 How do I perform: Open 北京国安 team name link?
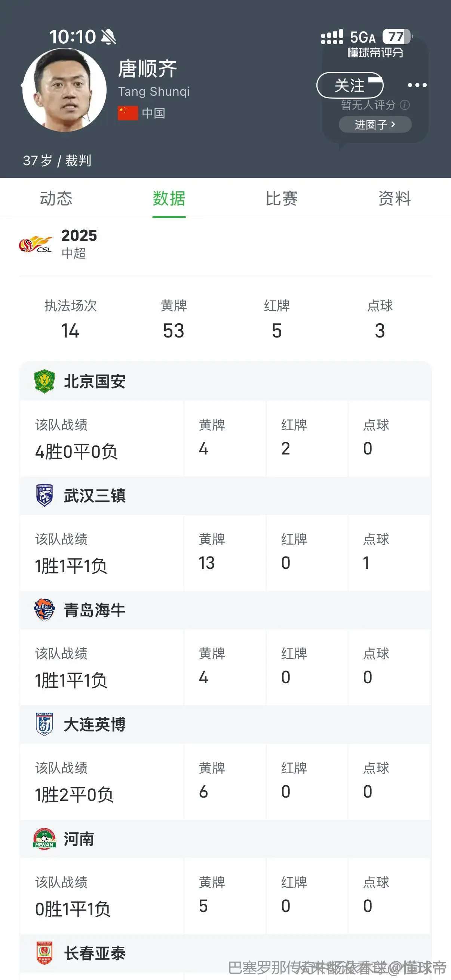(x=95, y=381)
